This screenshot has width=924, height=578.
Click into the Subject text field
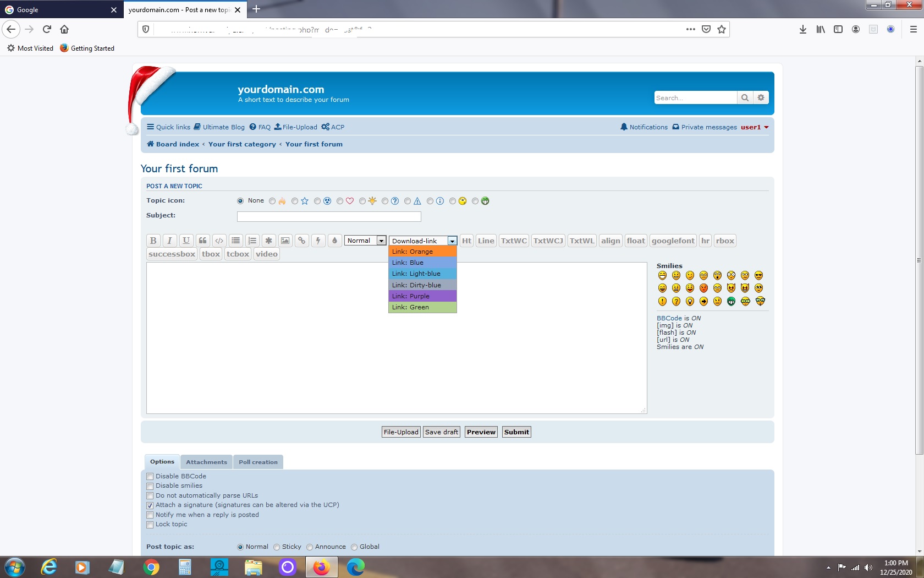point(328,216)
